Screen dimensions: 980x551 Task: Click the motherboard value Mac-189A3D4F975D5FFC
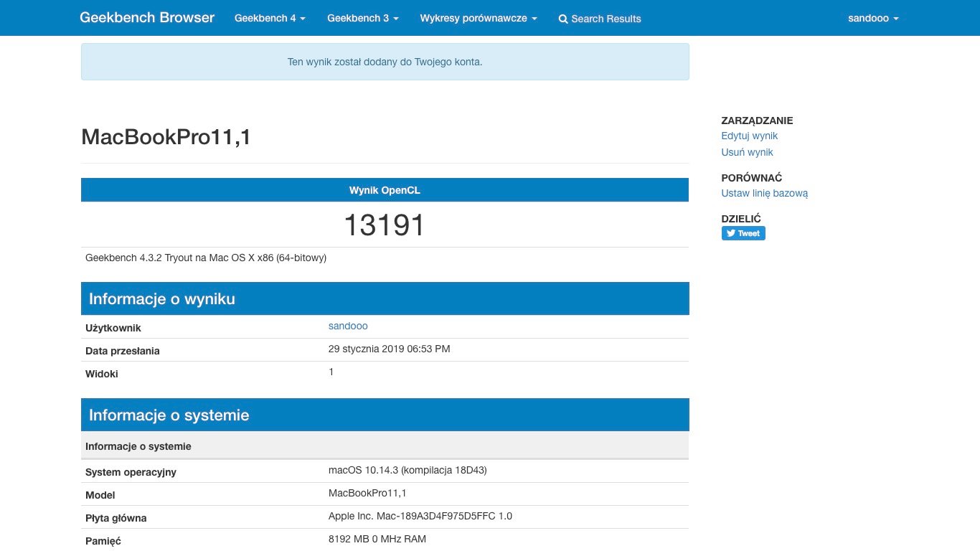click(420, 516)
